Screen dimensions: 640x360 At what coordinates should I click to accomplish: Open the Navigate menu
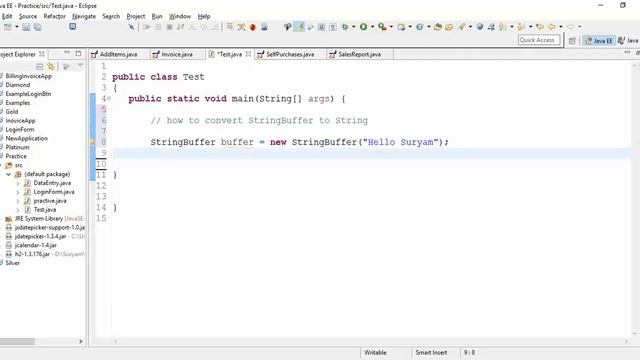pos(84,16)
